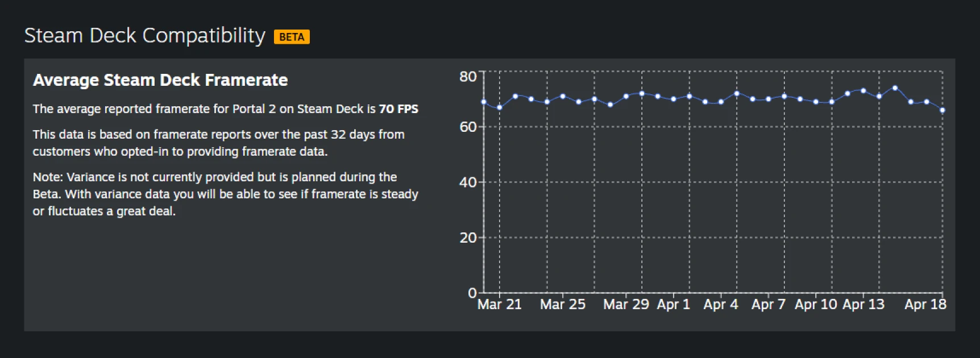Click the Mar 21 x-axis label
The image size is (980, 358).
[499, 305]
